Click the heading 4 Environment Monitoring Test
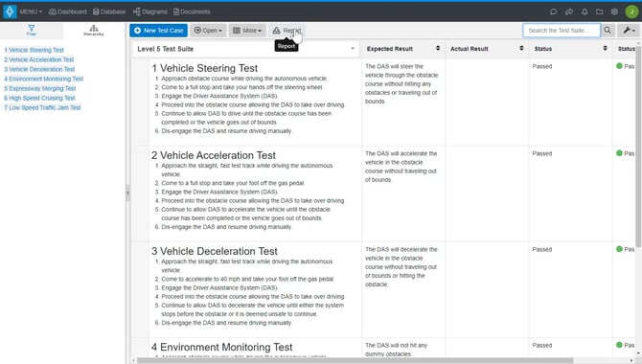This screenshot has width=642, height=364. click(222, 347)
